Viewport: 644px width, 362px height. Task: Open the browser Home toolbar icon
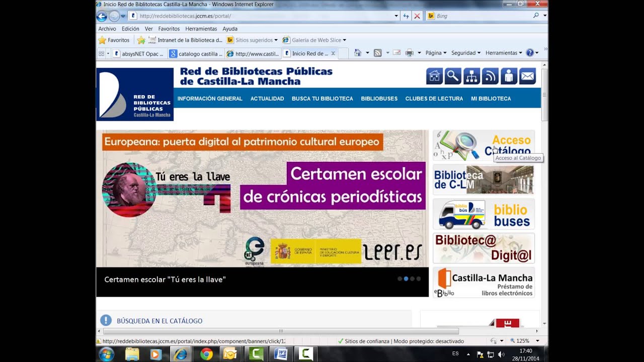tap(358, 53)
